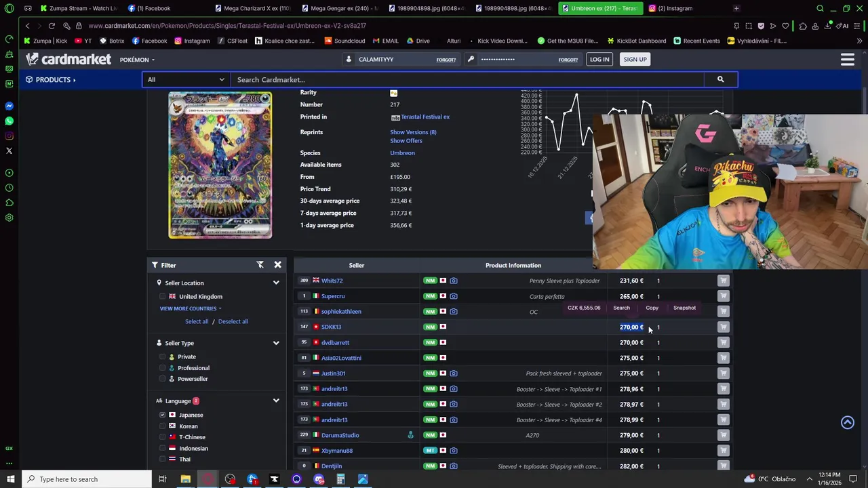Open Justin301's card photo camera icon
The height and width of the screenshot is (488, 868).
[x=454, y=373]
